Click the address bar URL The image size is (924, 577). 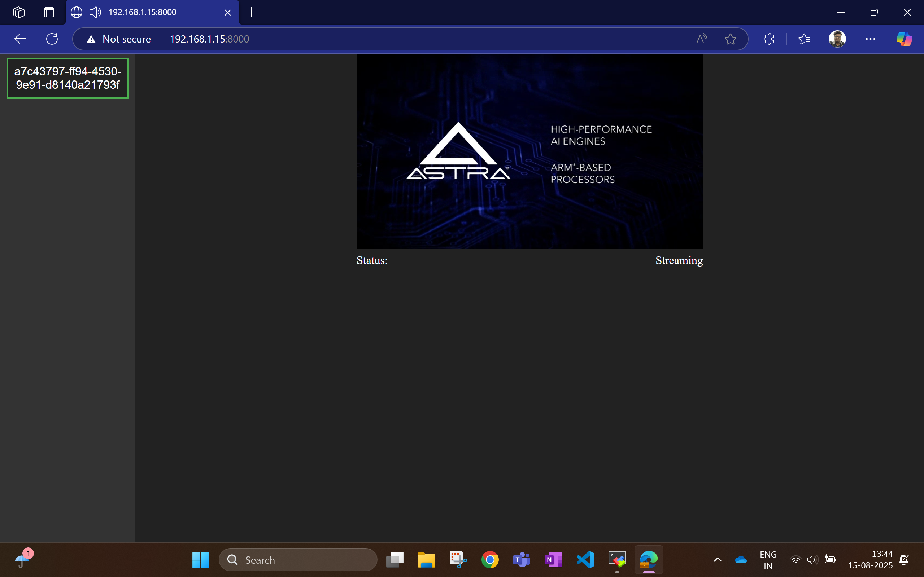tap(209, 39)
